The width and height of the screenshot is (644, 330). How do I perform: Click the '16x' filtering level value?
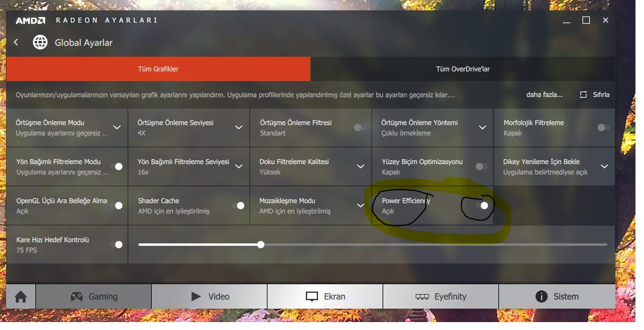tap(143, 172)
